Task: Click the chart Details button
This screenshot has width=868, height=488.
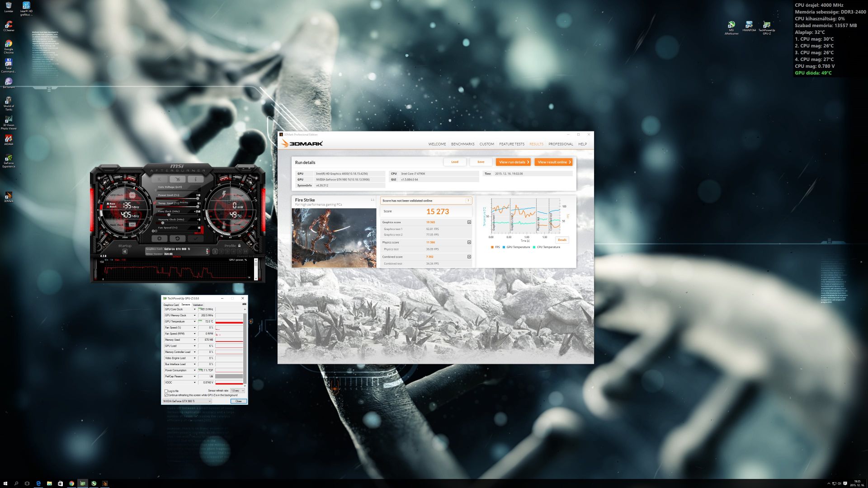Action: [562, 240]
